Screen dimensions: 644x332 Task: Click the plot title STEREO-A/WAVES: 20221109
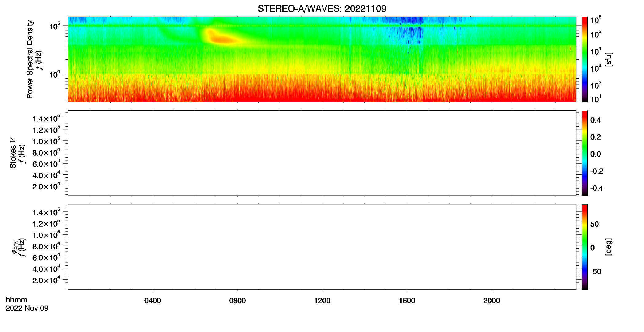point(322,9)
